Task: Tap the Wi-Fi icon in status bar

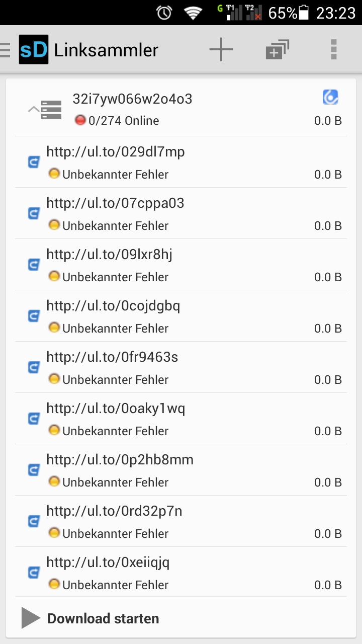Action: 193,13
